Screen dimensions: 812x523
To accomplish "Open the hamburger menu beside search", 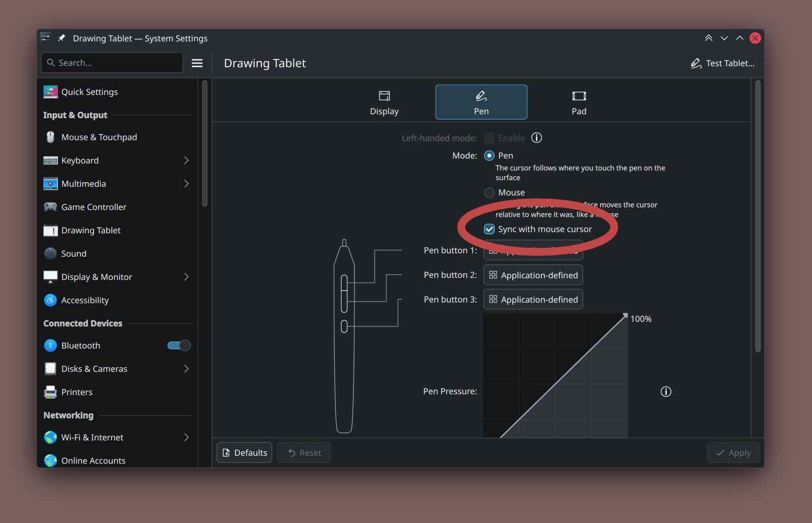I will tap(197, 63).
